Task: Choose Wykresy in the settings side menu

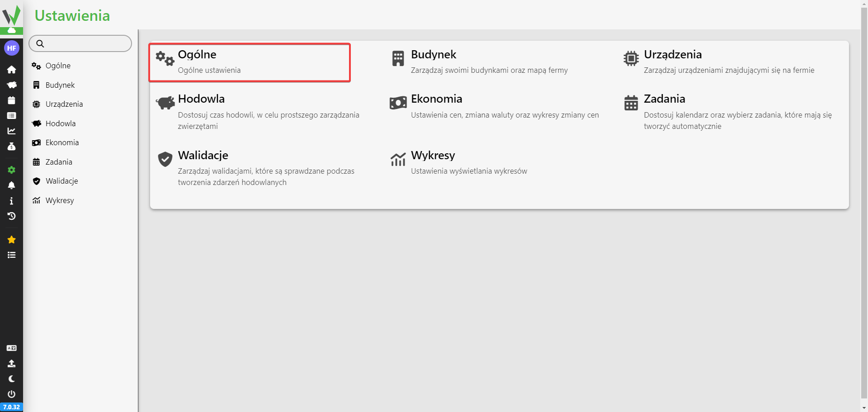Action: point(59,200)
